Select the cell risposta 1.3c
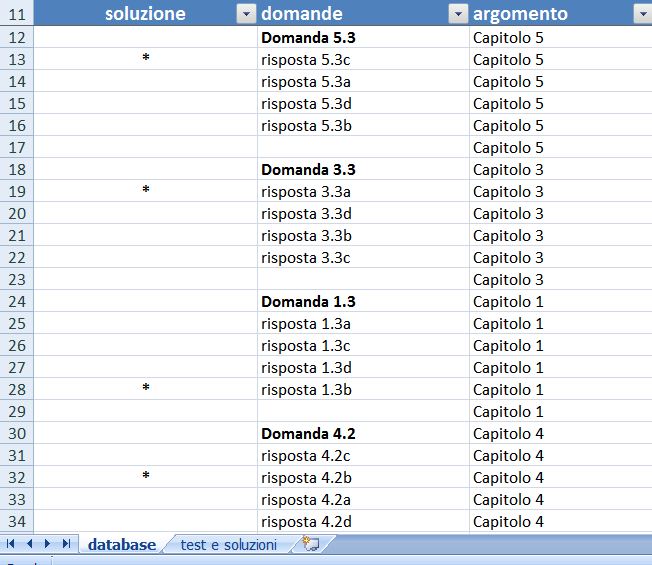 [x=363, y=345]
